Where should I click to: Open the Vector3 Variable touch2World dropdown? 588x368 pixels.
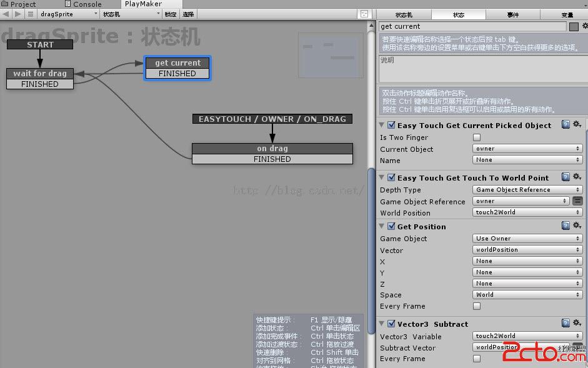coord(527,336)
